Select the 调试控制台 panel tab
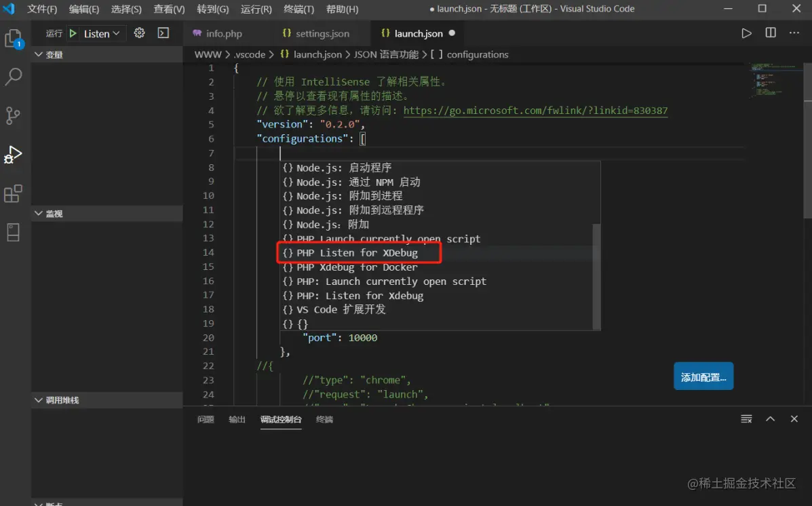The height and width of the screenshot is (506, 812). coord(281,419)
